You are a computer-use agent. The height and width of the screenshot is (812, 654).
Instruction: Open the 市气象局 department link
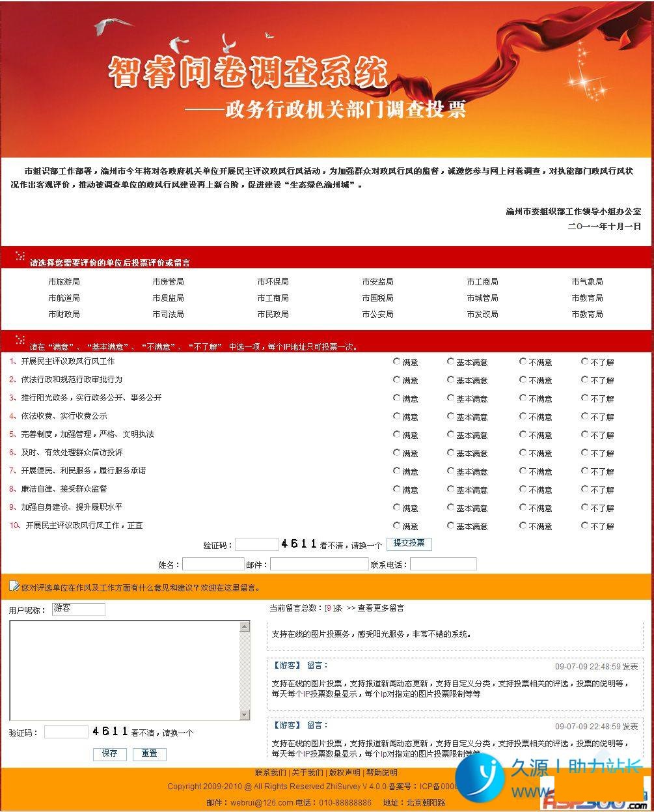tap(587, 282)
